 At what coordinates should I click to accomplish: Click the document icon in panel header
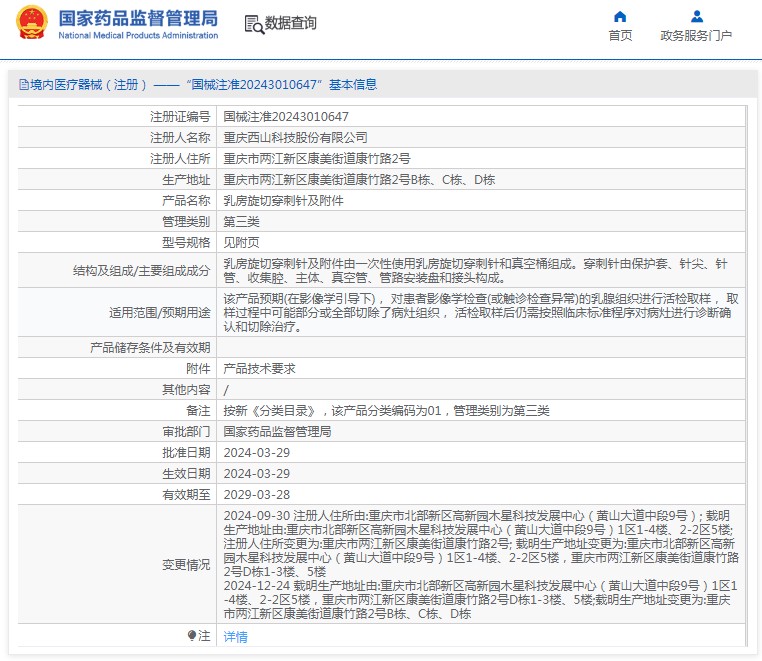pos(23,85)
